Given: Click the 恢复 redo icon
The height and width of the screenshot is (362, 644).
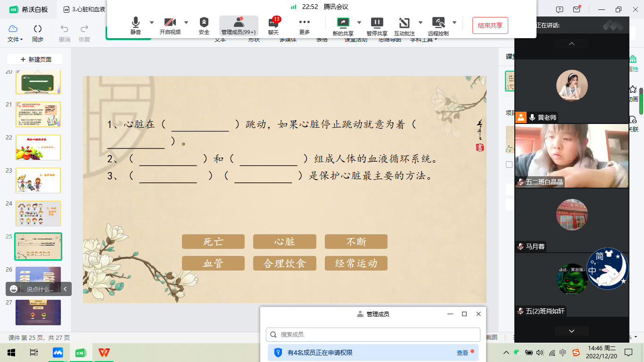Looking at the screenshot, I should coord(84,33).
